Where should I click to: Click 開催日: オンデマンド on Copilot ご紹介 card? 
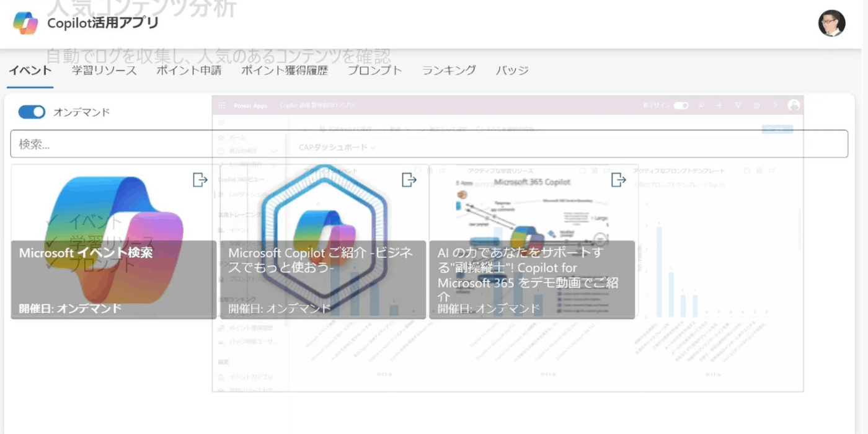[x=280, y=308]
